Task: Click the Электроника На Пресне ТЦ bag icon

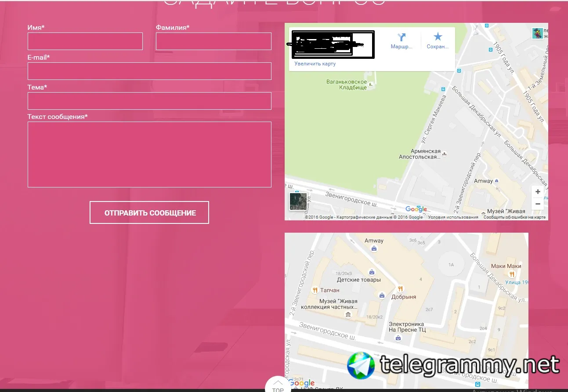Action: tap(398, 338)
